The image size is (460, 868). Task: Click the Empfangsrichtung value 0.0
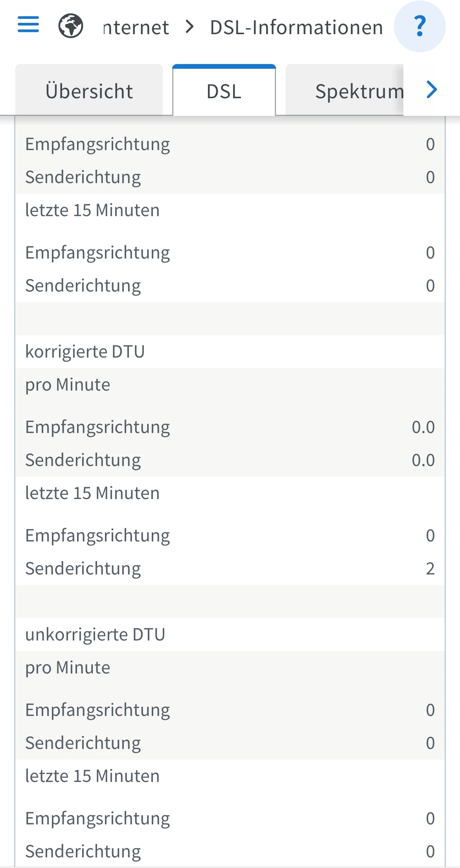[x=423, y=427]
